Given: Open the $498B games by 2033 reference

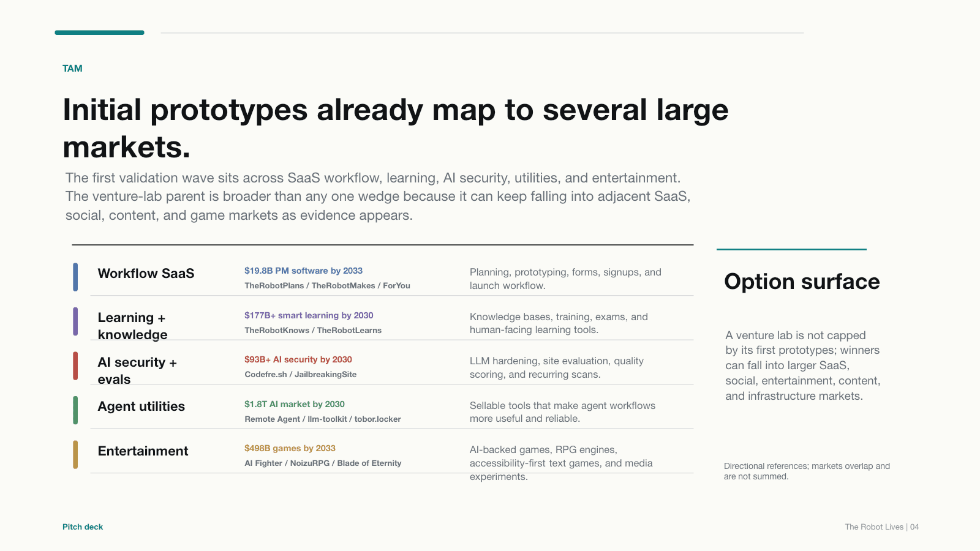Looking at the screenshot, I should pos(290,448).
